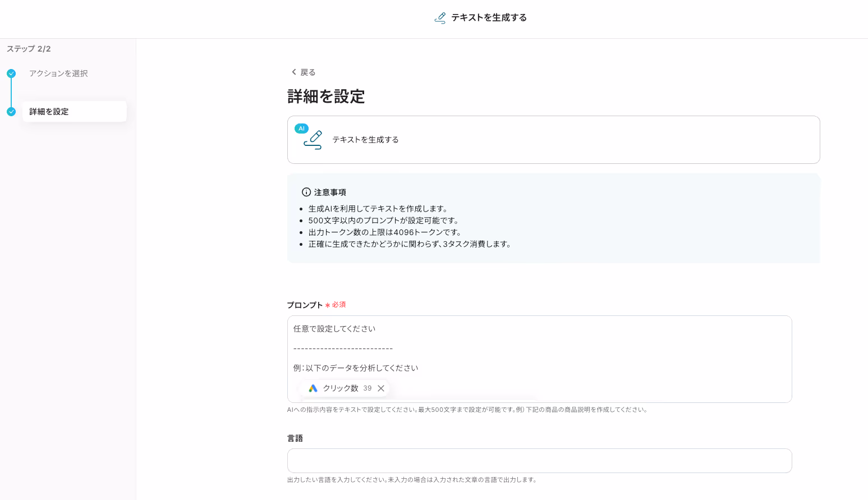This screenshot has height=500, width=868.
Task: Click the AI badge on the action card
Action: 301,129
